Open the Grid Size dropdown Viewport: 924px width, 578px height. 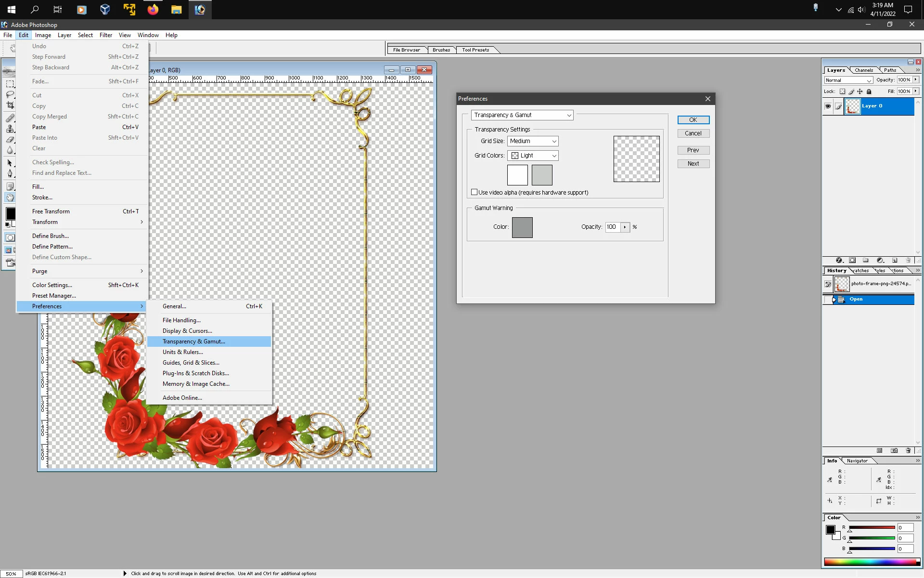(x=533, y=141)
